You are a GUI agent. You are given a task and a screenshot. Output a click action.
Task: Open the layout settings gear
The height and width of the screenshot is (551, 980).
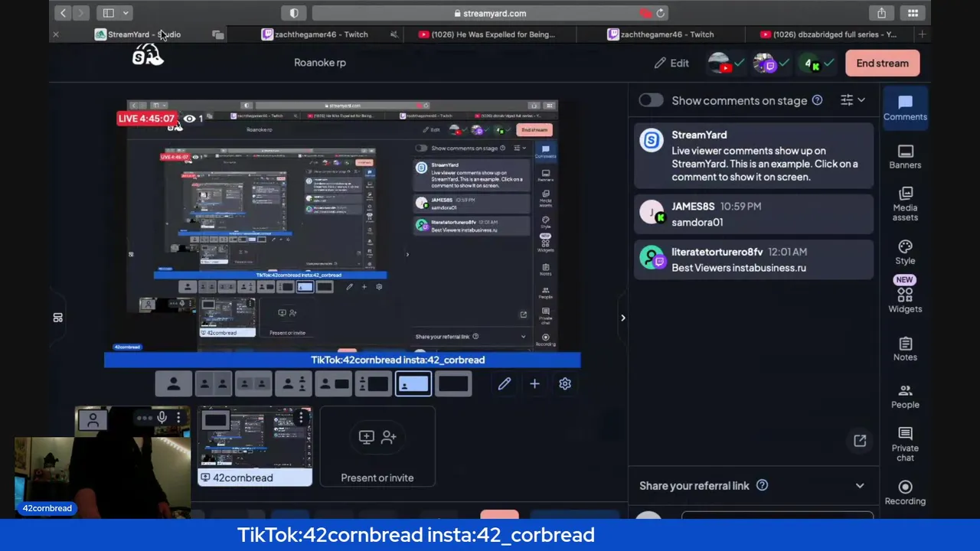coord(565,384)
